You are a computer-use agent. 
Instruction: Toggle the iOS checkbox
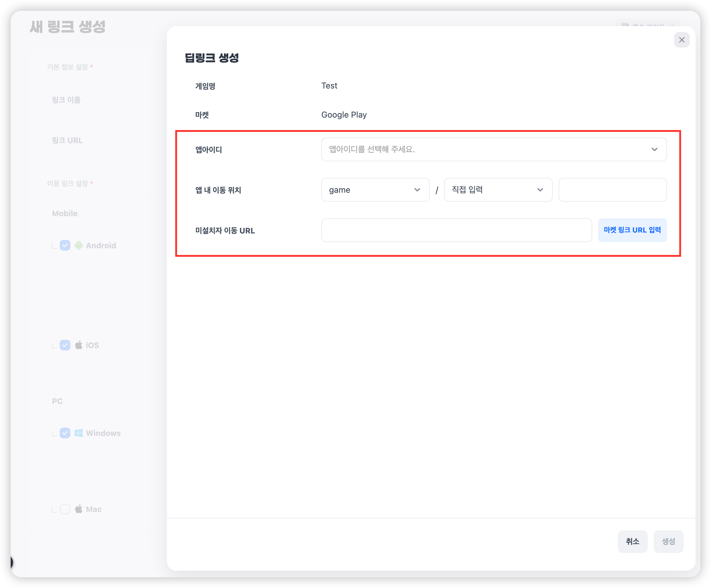click(65, 345)
